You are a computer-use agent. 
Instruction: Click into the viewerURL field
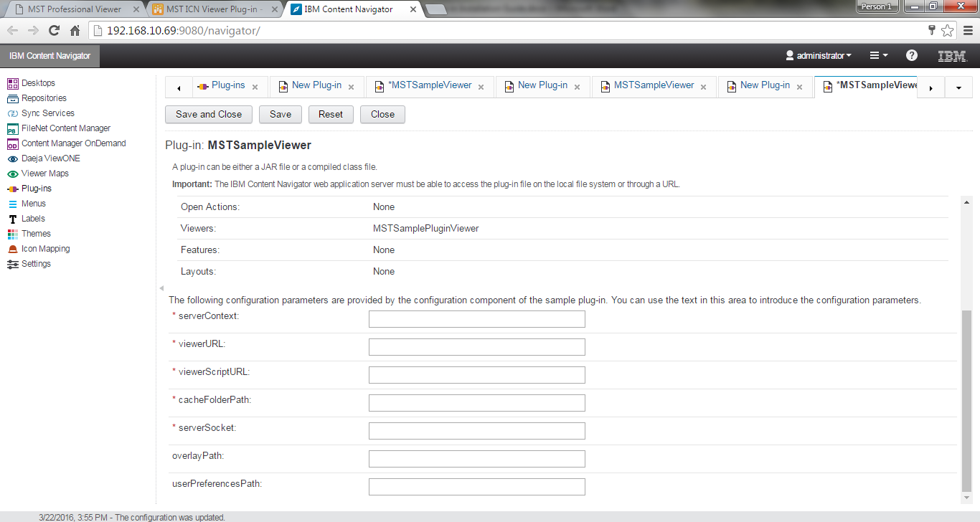coord(476,347)
